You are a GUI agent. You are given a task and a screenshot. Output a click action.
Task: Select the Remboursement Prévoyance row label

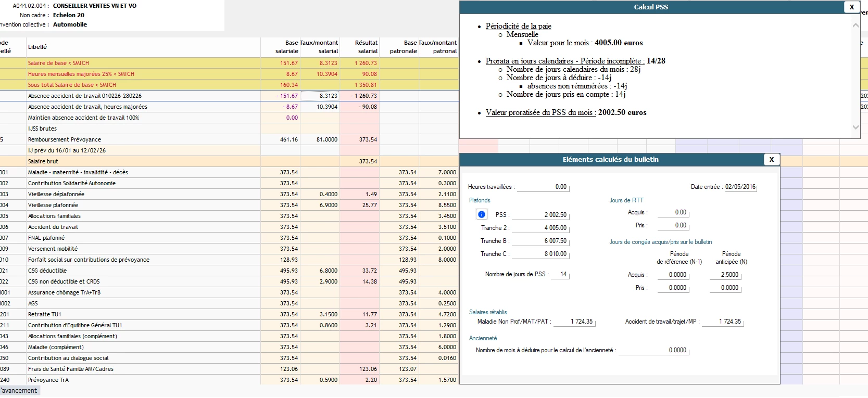pos(65,139)
